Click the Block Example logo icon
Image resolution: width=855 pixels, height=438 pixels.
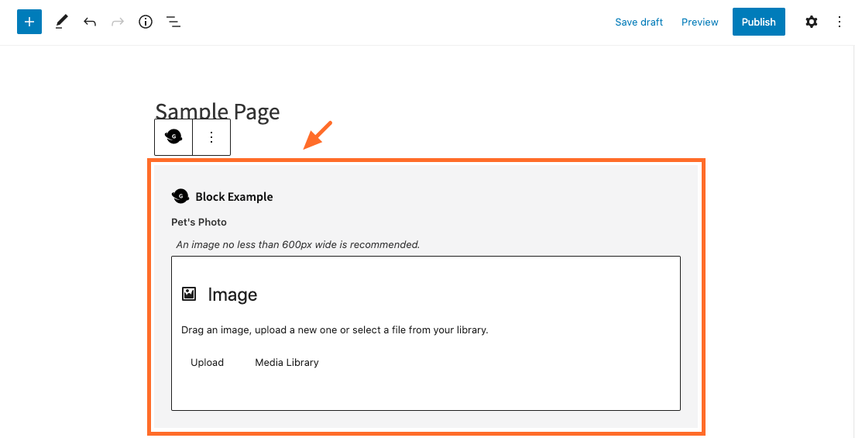[180, 196]
